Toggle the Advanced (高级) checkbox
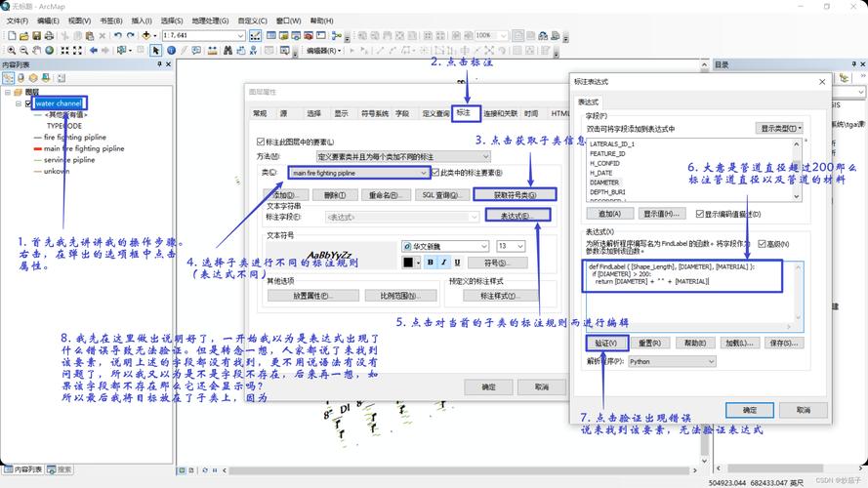 pyautogui.click(x=762, y=243)
